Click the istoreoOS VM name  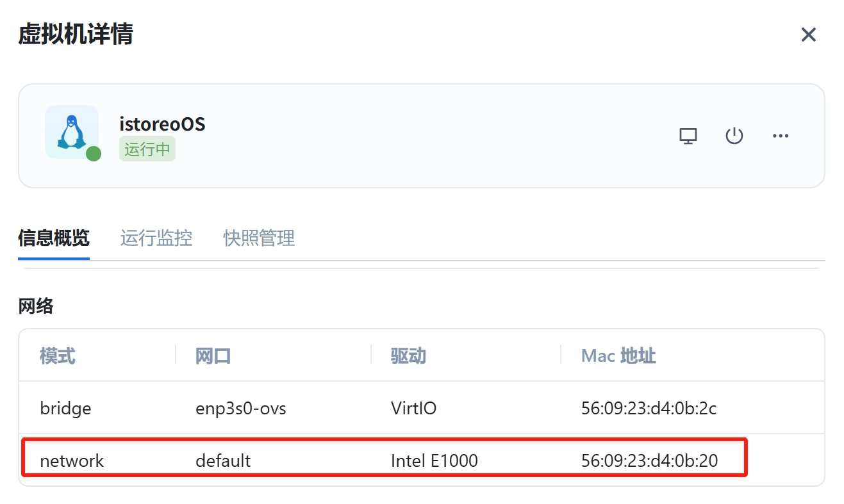(x=162, y=123)
